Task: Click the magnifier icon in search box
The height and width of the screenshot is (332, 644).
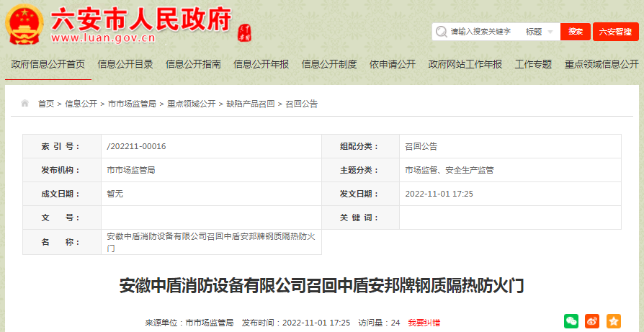Action: [x=441, y=32]
